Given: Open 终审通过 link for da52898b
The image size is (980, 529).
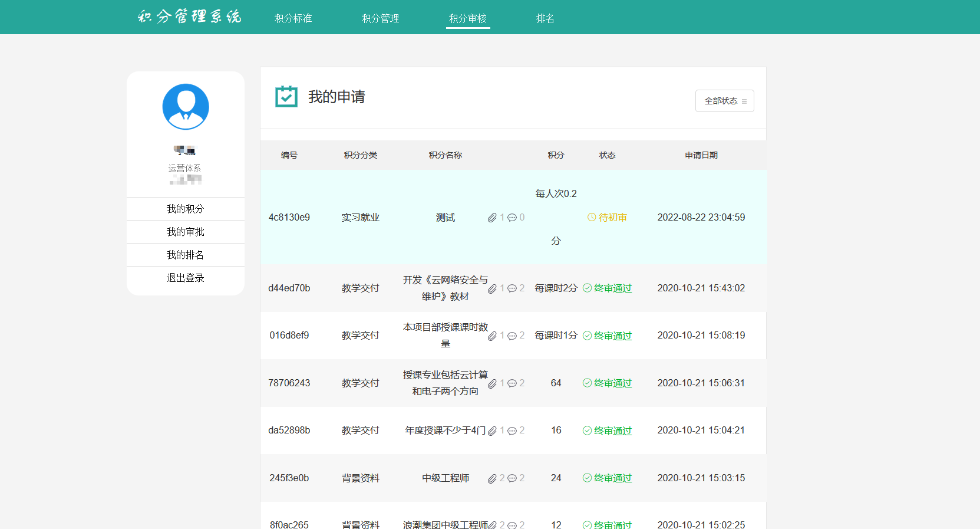Looking at the screenshot, I should tap(613, 431).
